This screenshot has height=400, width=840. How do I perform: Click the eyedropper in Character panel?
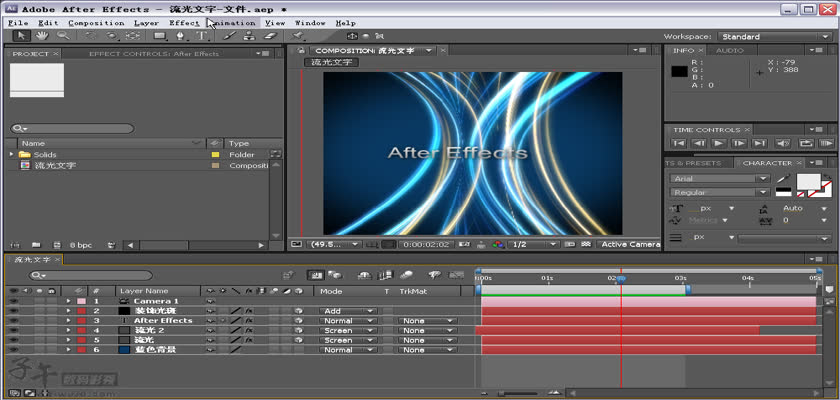click(784, 178)
